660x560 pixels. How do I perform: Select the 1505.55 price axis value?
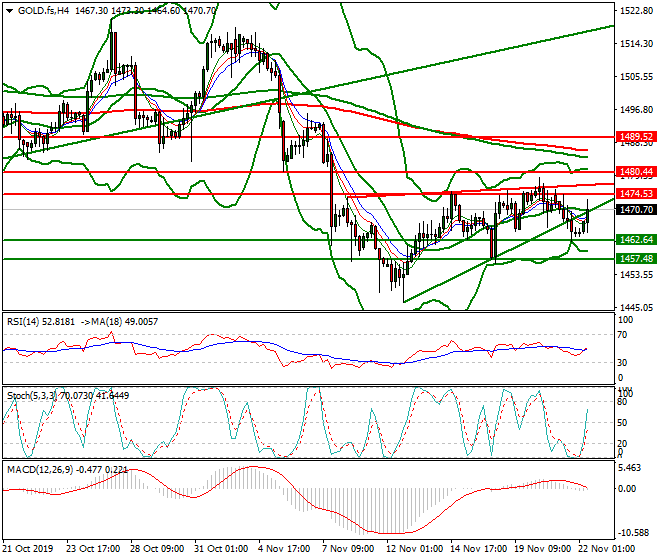pos(636,77)
